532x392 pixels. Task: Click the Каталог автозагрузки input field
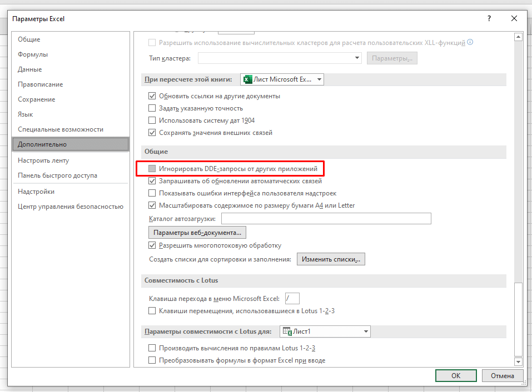coord(326,219)
